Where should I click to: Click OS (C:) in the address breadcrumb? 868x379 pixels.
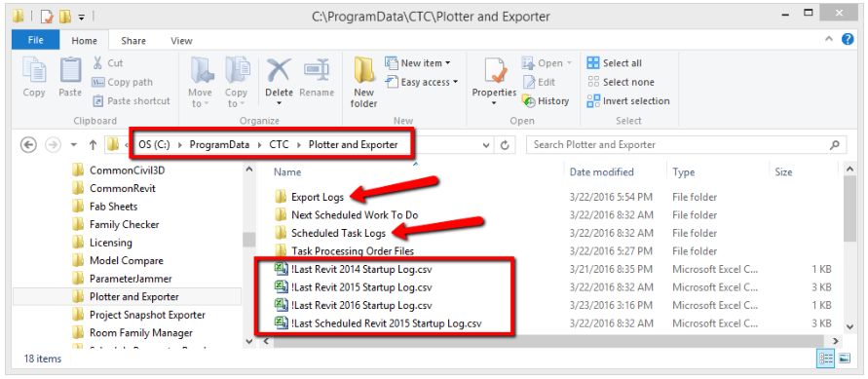pyautogui.click(x=153, y=145)
